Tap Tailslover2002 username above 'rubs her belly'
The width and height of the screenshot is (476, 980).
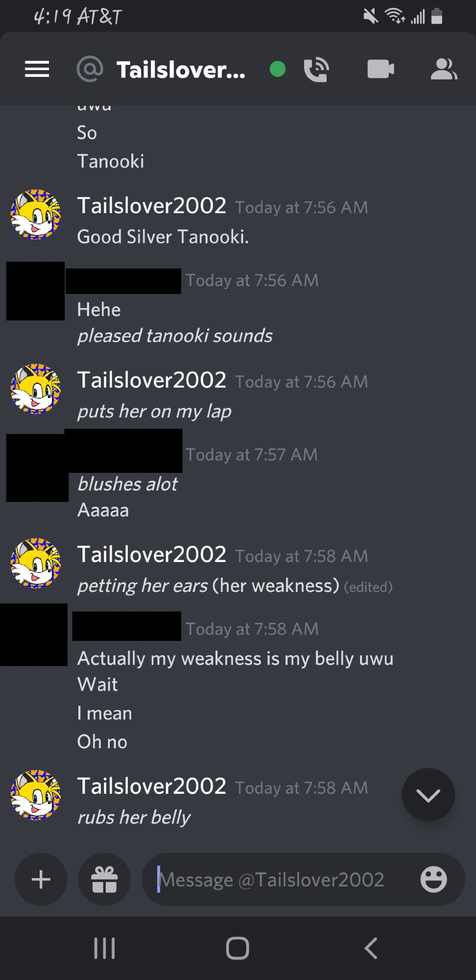pyautogui.click(x=152, y=786)
